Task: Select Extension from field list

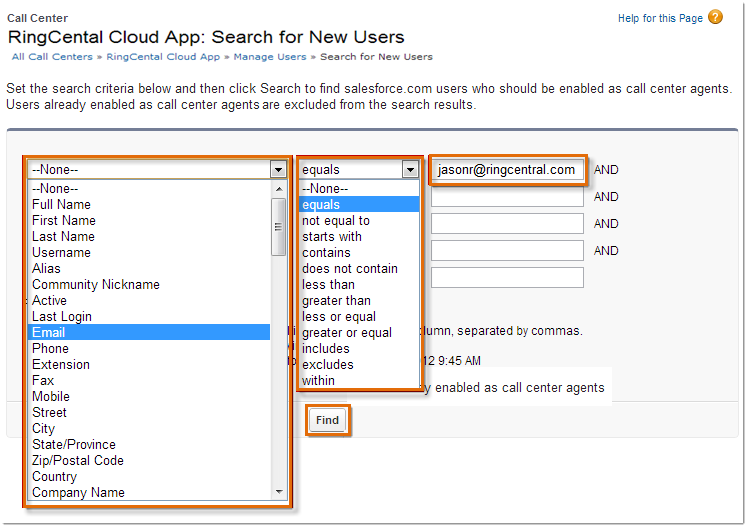Action: [x=149, y=364]
